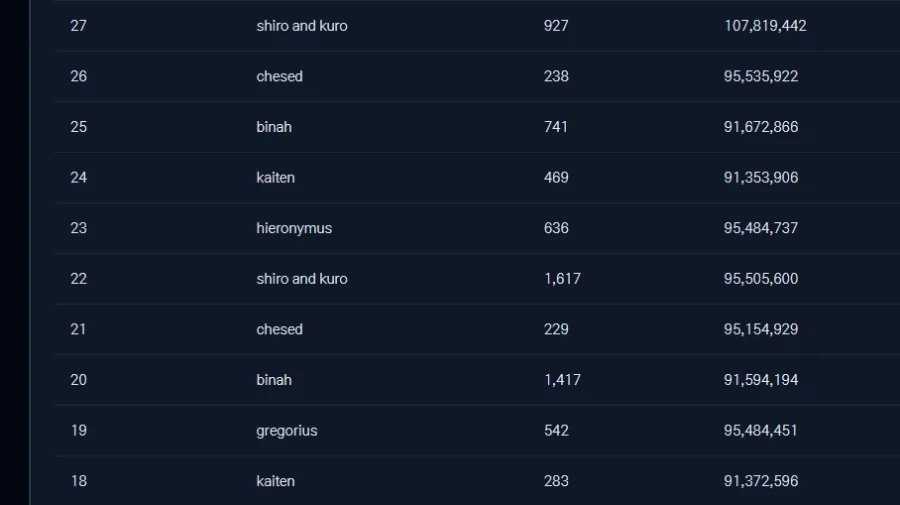Click the value 107,819,442
900x505 pixels.
(765, 26)
